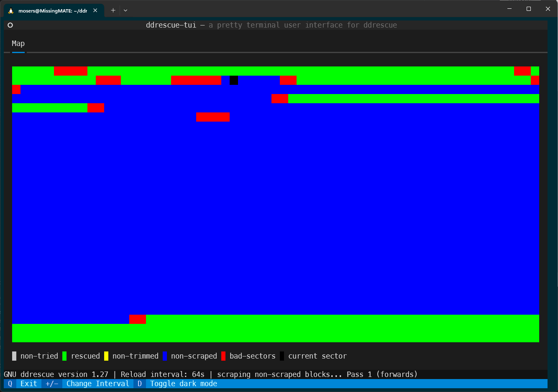Click the black current sector block in map
This screenshot has height=392, width=558.
click(x=234, y=80)
